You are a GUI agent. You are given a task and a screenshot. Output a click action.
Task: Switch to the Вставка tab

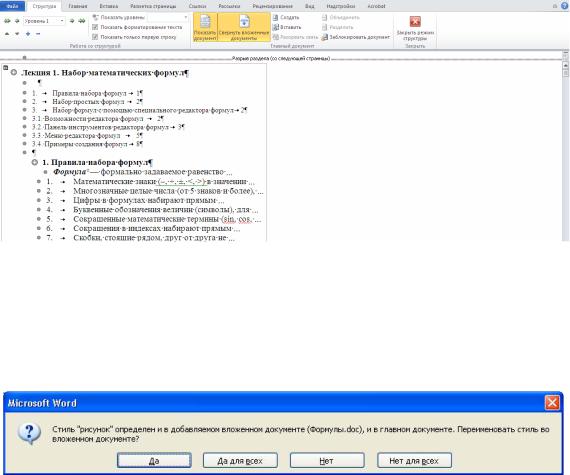[109, 6]
